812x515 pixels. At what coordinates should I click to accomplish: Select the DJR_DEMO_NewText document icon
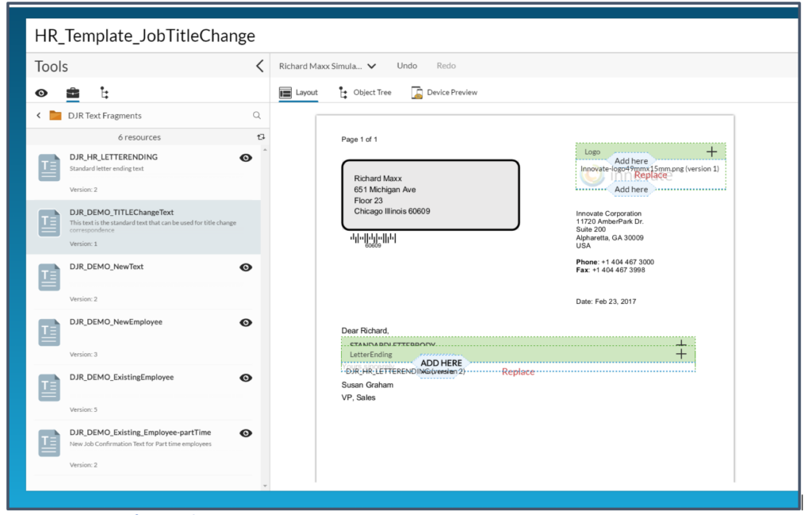point(49,277)
